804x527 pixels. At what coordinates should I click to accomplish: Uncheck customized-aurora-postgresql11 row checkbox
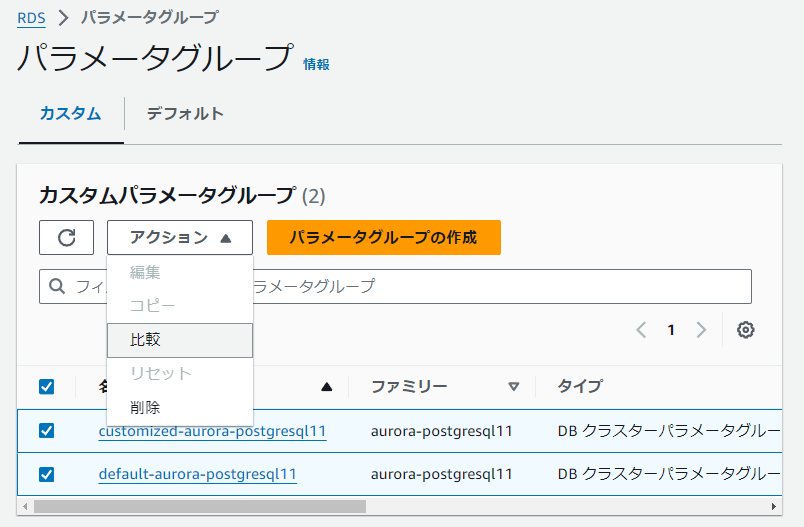[x=47, y=431]
